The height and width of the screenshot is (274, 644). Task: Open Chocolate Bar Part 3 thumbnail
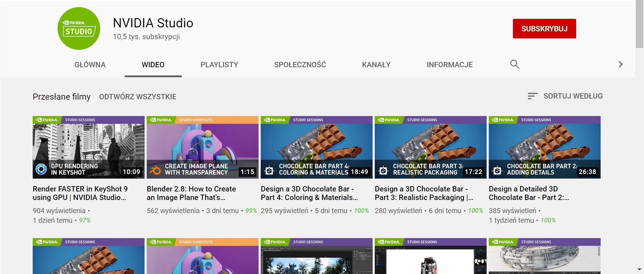[431, 147]
